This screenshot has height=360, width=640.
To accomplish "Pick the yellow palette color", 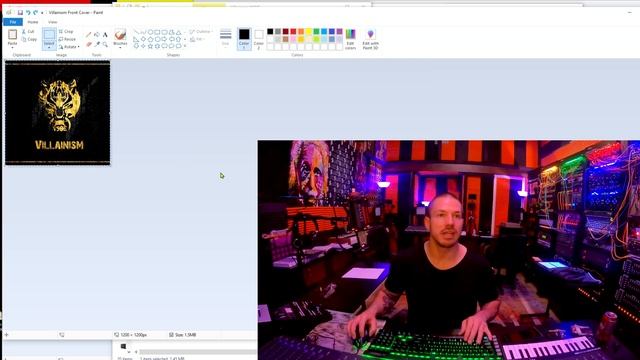I will point(309,31).
